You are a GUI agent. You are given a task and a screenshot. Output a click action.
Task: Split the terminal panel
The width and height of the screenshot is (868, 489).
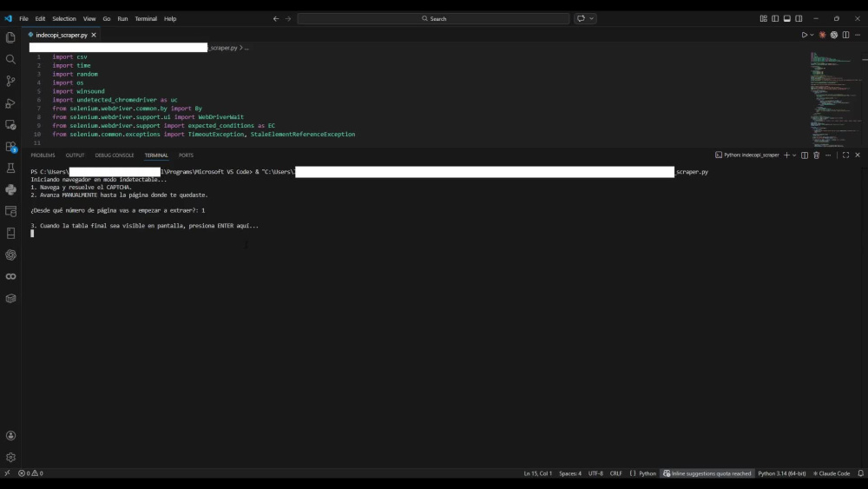(x=805, y=155)
